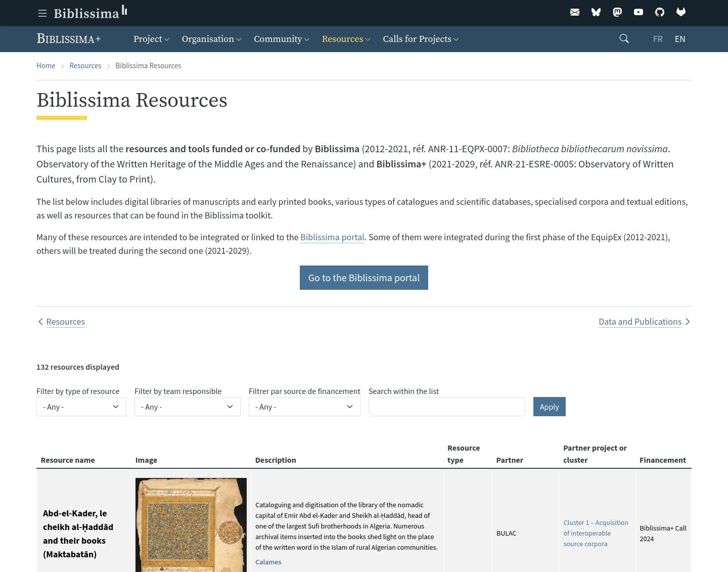
Task: Expand the Community menu
Action: click(281, 39)
